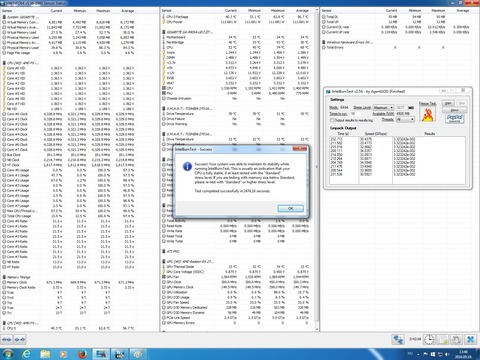Select the Core #0 VID row
Screen dimensions: 480x360
(68, 68)
